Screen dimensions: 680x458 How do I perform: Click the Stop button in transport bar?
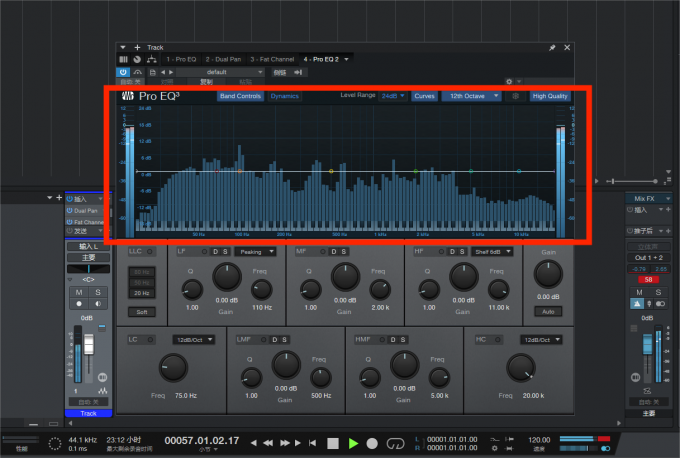333,442
